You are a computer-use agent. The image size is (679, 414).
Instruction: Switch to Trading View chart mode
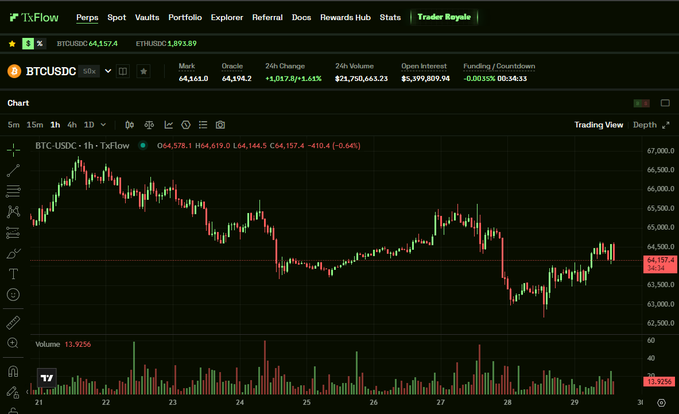pyautogui.click(x=598, y=125)
